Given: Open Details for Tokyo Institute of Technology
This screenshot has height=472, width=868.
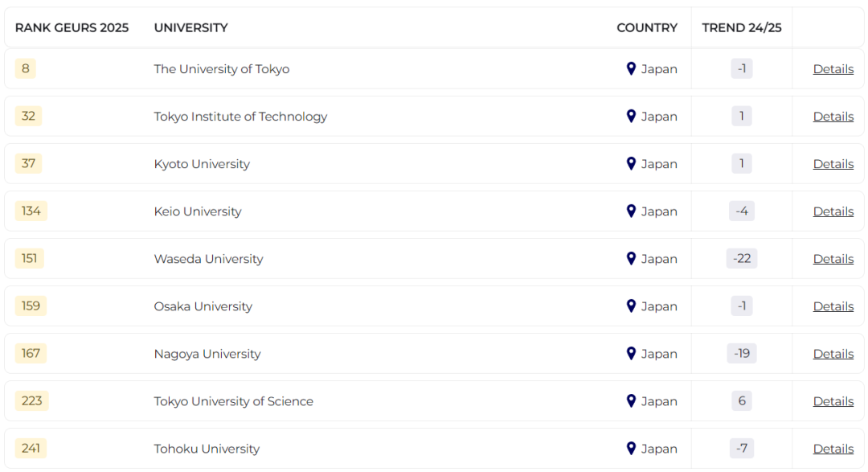Looking at the screenshot, I should (833, 117).
